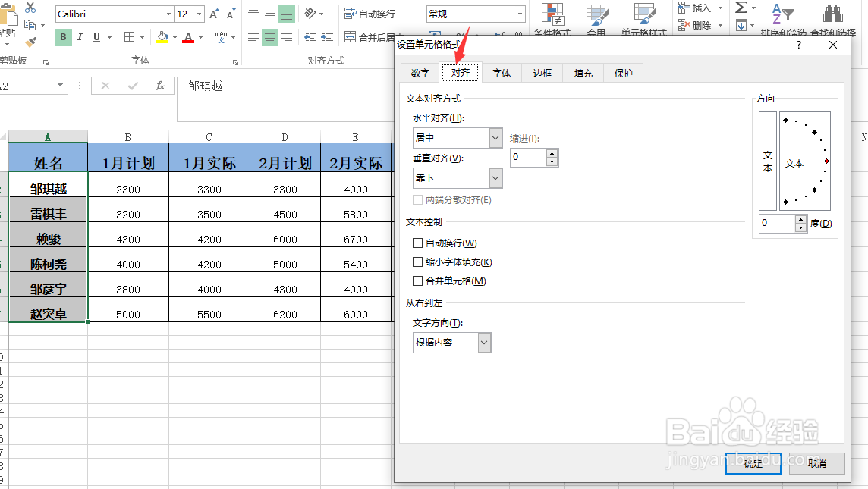Switch to the 数字 tab
Viewport: 868px width, 489px height.
click(420, 73)
